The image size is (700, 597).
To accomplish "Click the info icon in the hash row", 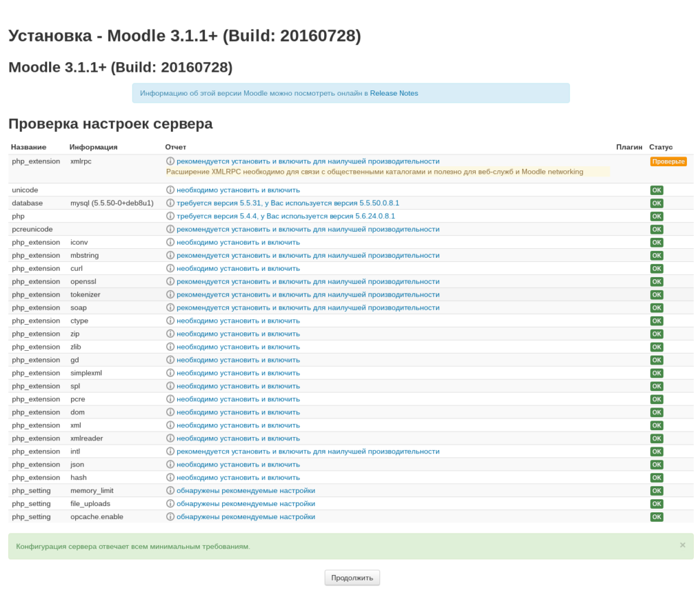I will click(170, 477).
